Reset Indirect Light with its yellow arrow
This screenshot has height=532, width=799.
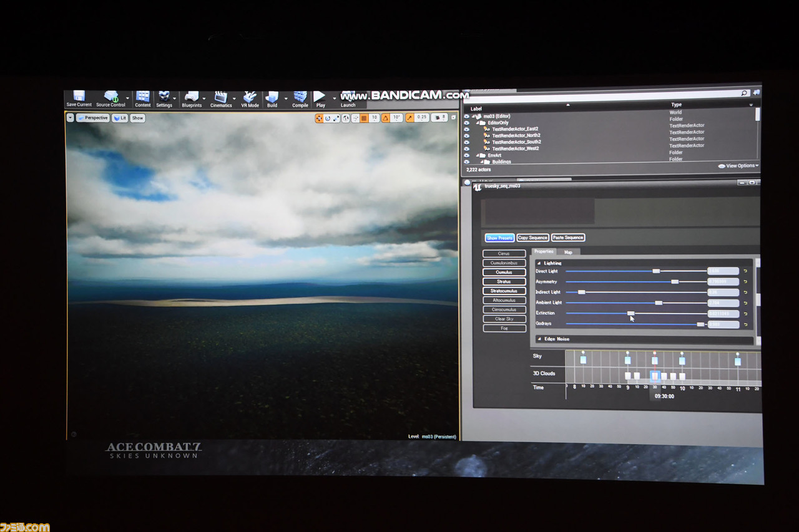click(745, 292)
